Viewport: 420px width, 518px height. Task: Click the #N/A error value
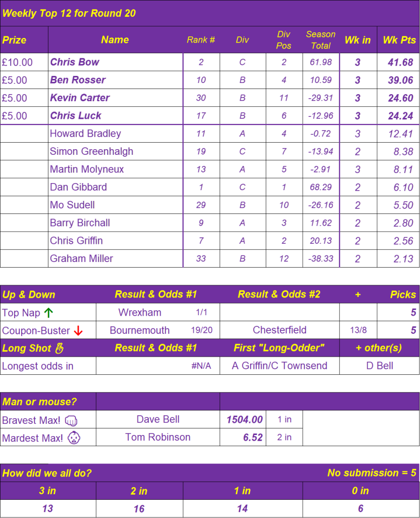click(202, 366)
